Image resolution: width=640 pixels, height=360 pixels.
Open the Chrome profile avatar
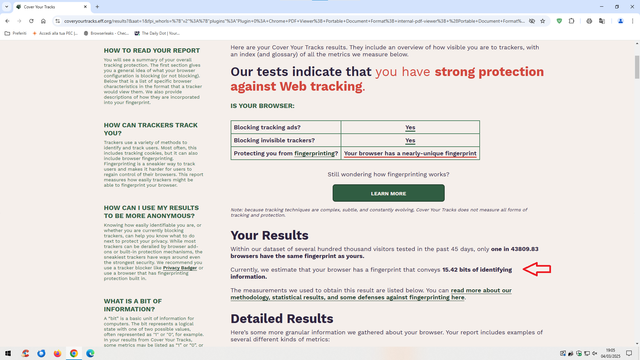620,21
